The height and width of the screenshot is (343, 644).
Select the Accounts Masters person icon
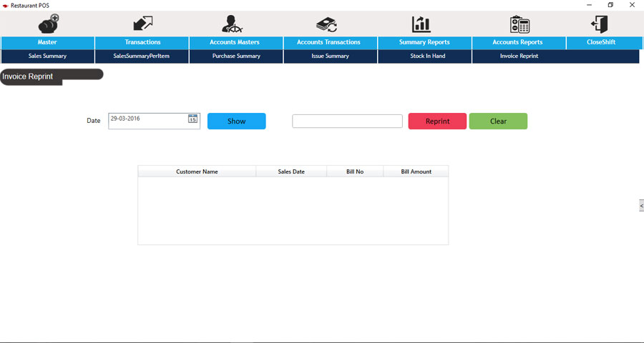click(234, 24)
